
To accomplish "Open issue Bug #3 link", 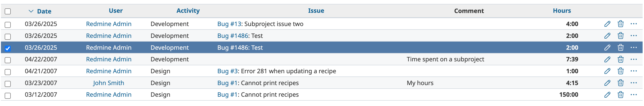I will (x=227, y=71).
